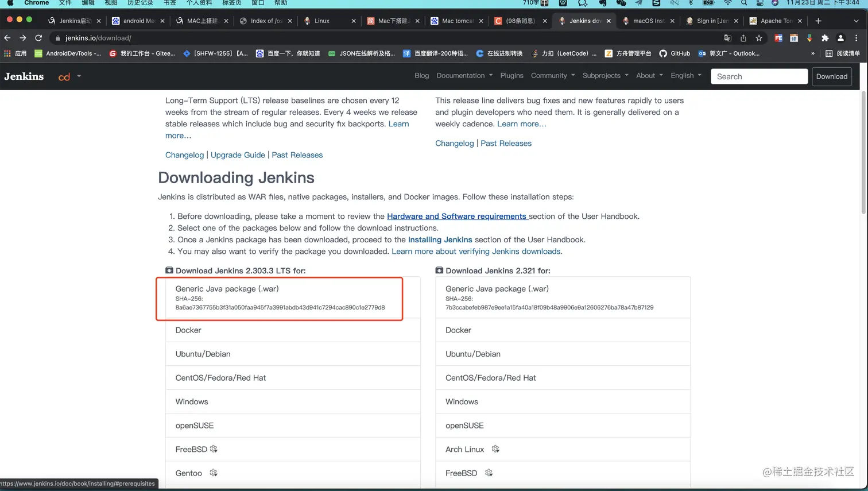Reload the page
This screenshot has width=868, height=491.
(38, 38)
